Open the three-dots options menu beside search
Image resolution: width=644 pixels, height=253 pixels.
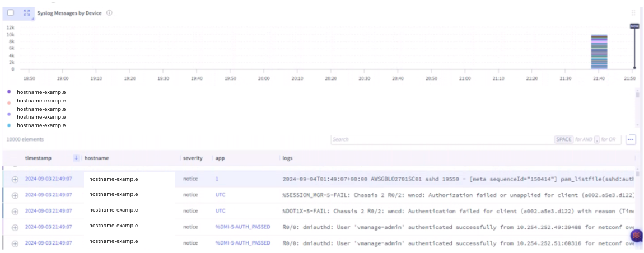coord(631,139)
